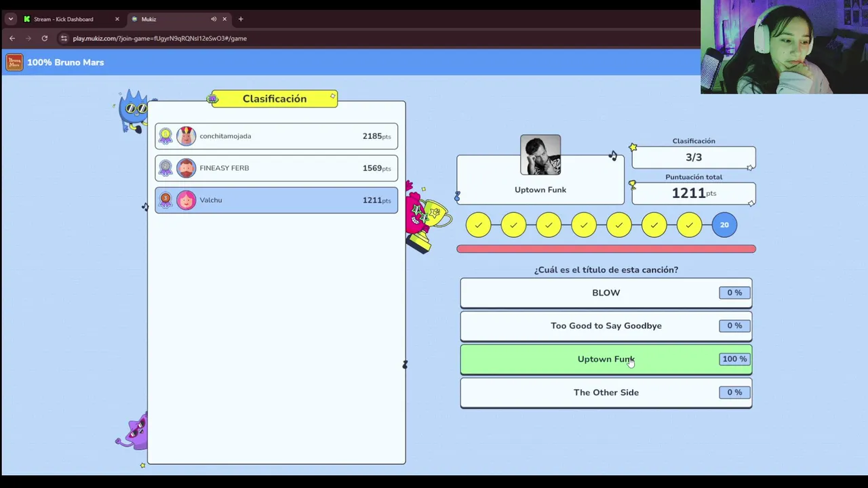Click the silver medal next to FINEASY FERB
This screenshot has height=488, width=868.
click(x=165, y=168)
